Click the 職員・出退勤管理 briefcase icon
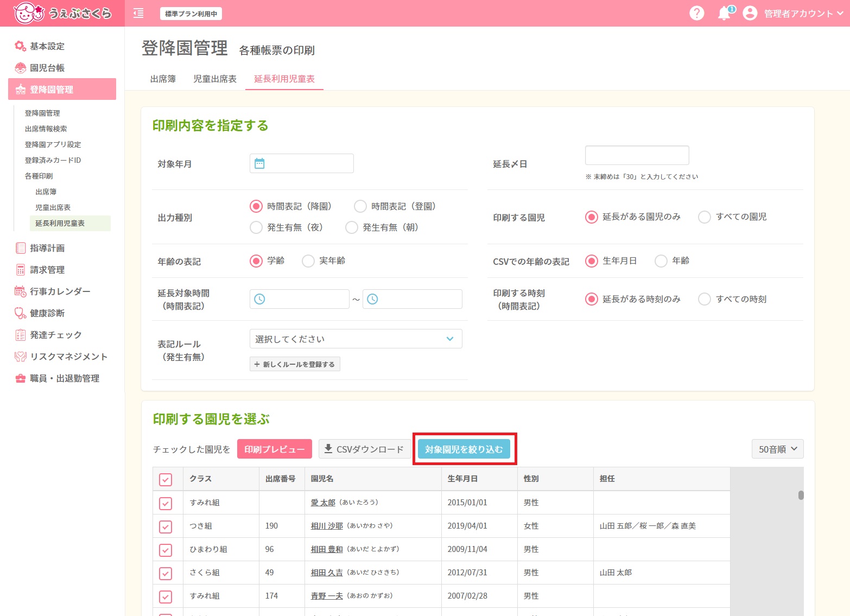850x616 pixels. (20, 378)
